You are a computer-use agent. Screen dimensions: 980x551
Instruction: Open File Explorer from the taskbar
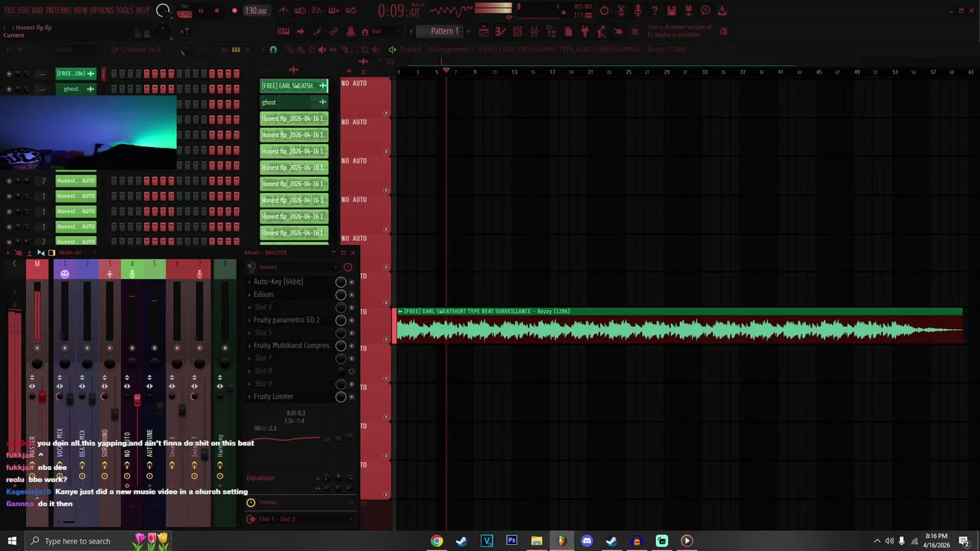tap(537, 541)
